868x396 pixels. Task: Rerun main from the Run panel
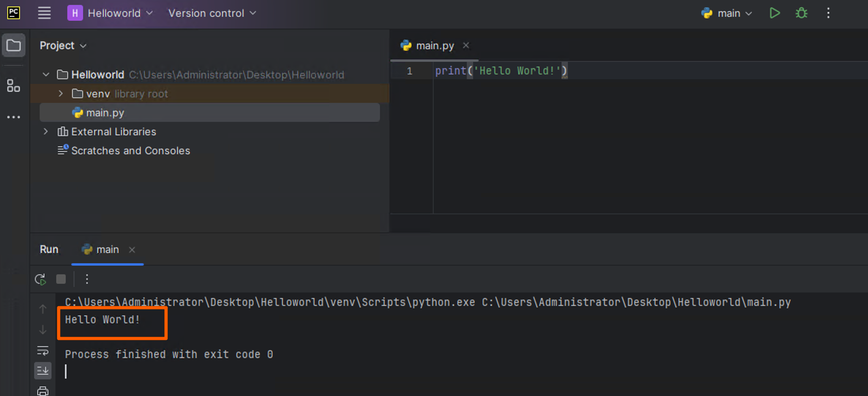pyautogui.click(x=40, y=279)
